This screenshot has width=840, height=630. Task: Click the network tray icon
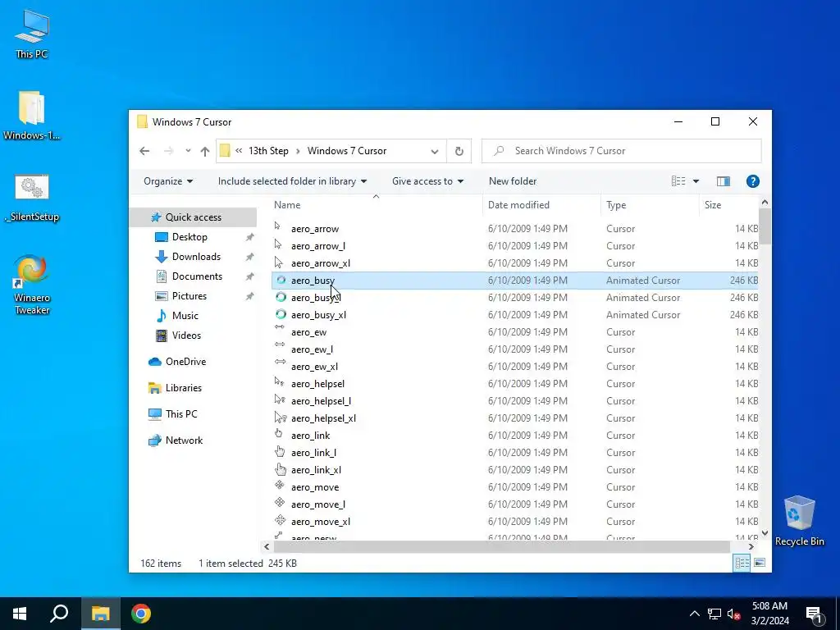714,614
